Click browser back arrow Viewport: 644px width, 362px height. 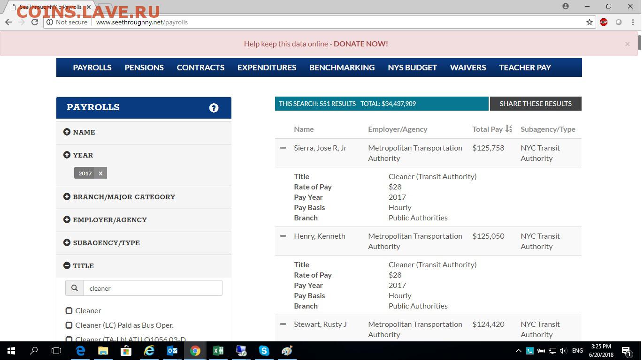[8, 22]
